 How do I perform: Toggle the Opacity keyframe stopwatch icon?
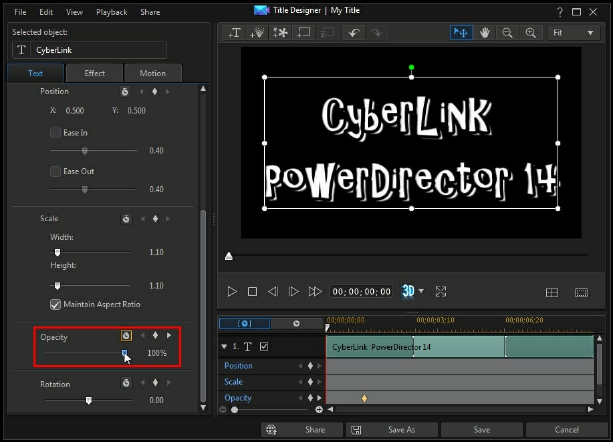(127, 336)
